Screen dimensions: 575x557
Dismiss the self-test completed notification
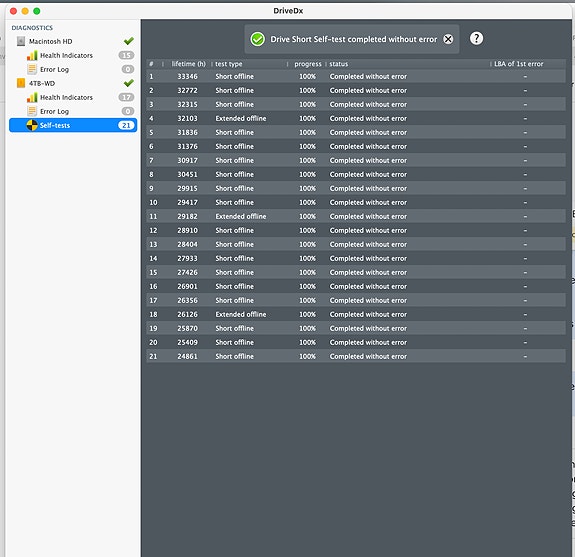click(448, 39)
